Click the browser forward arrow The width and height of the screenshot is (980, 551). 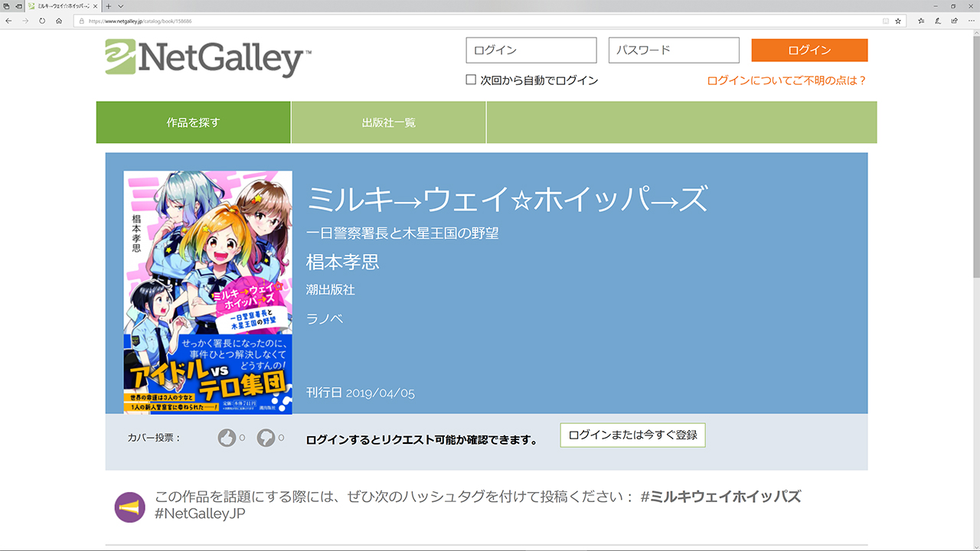click(x=25, y=21)
